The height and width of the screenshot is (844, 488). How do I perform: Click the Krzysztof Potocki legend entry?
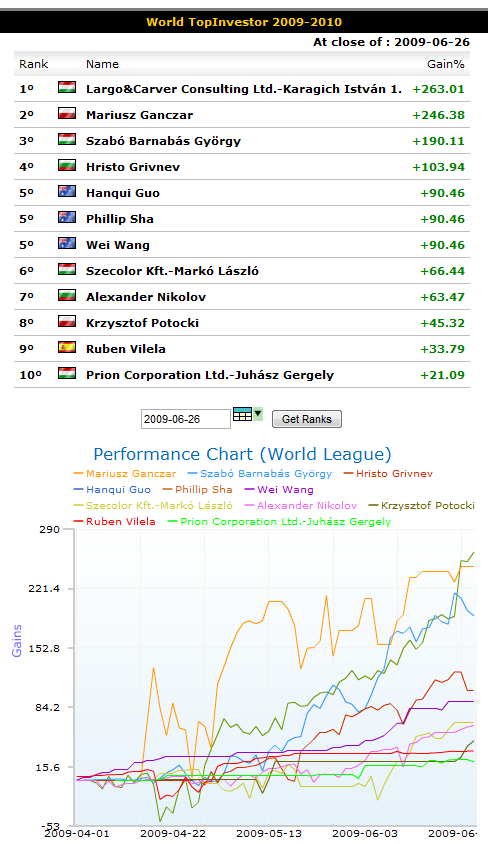[x=421, y=505]
